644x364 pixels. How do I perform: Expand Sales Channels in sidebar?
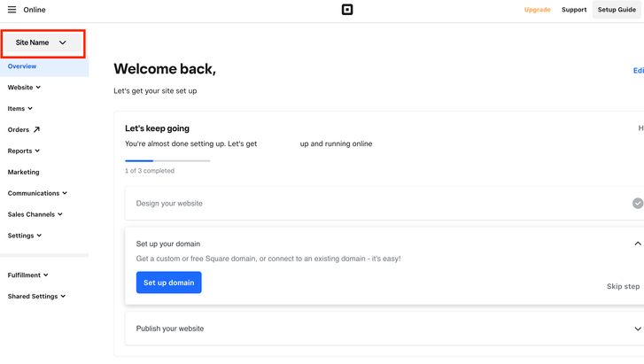click(x=35, y=214)
